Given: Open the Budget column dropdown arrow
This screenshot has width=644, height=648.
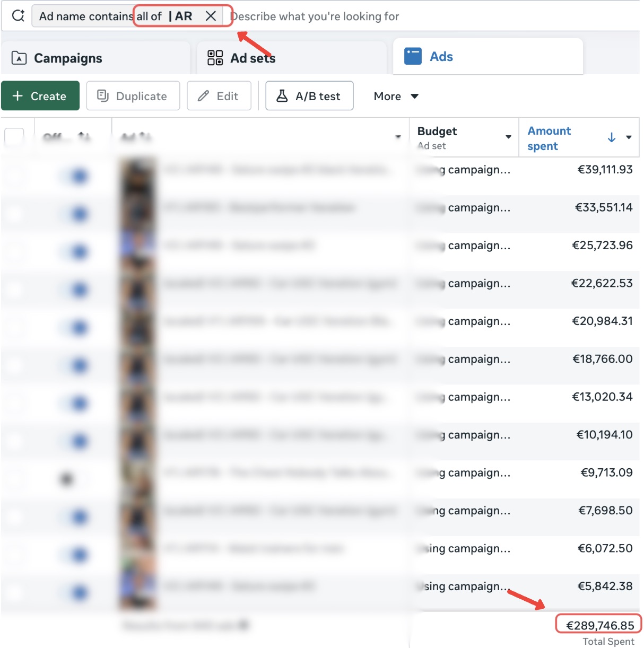Looking at the screenshot, I should pyautogui.click(x=508, y=137).
